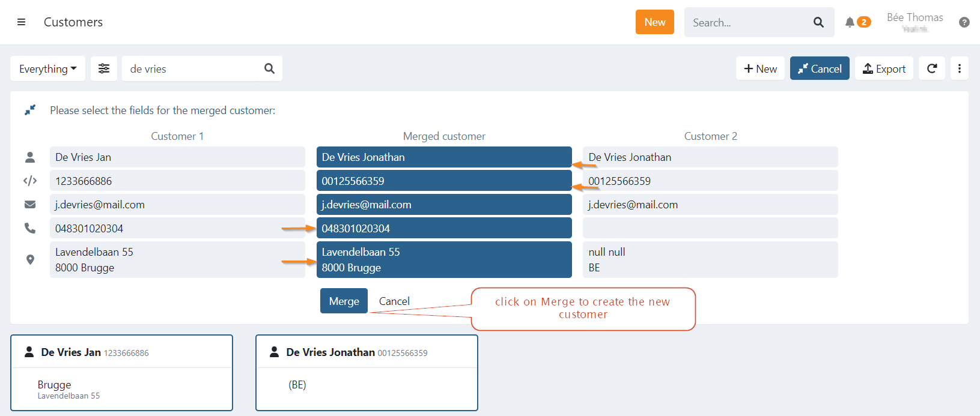Open the hamburger navigation menu
The width and height of the screenshot is (980, 416).
[21, 22]
